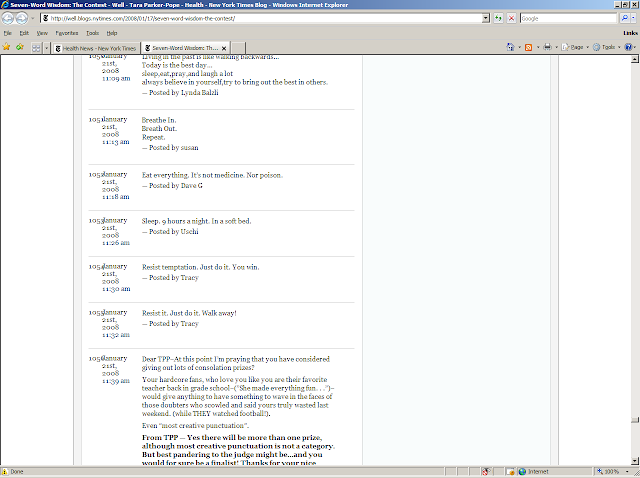This screenshot has height=478, width=640.
Task: Open the Help menu
Action: [112, 33]
